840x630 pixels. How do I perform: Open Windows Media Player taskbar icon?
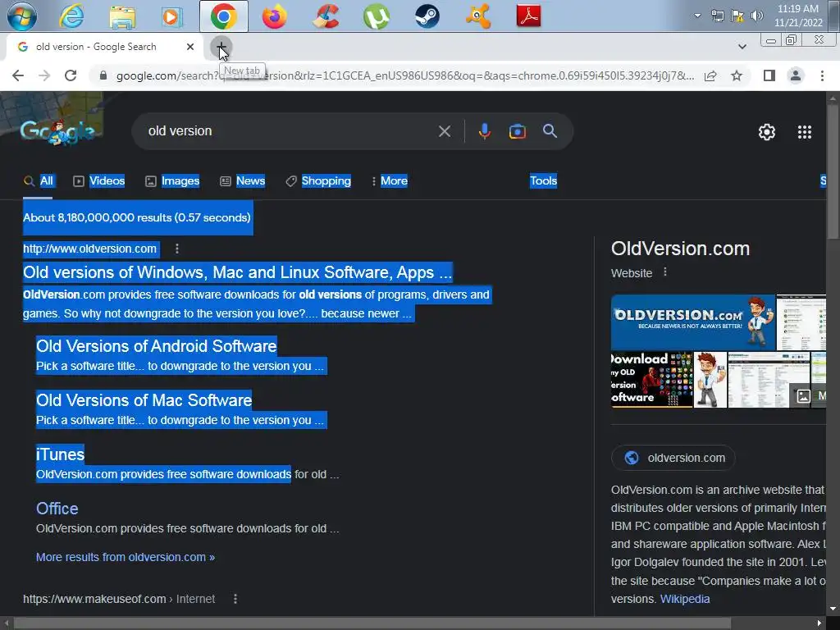tap(172, 16)
